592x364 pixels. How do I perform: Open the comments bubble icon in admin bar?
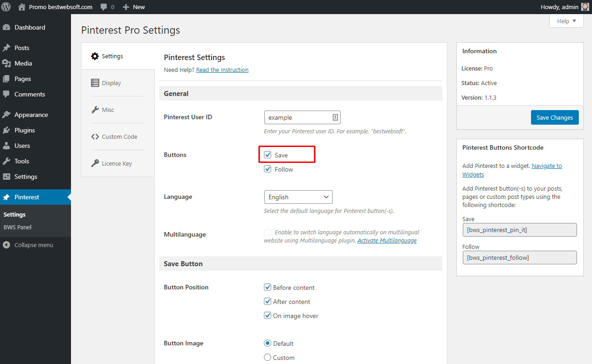coord(104,7)
